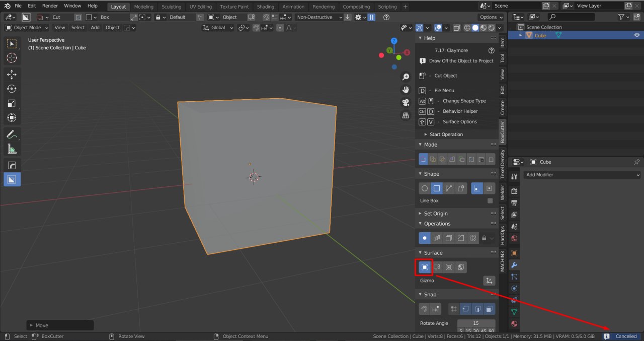Open the Options dropdown
Screen dimensions: 644x341
(x=491, y=17)
